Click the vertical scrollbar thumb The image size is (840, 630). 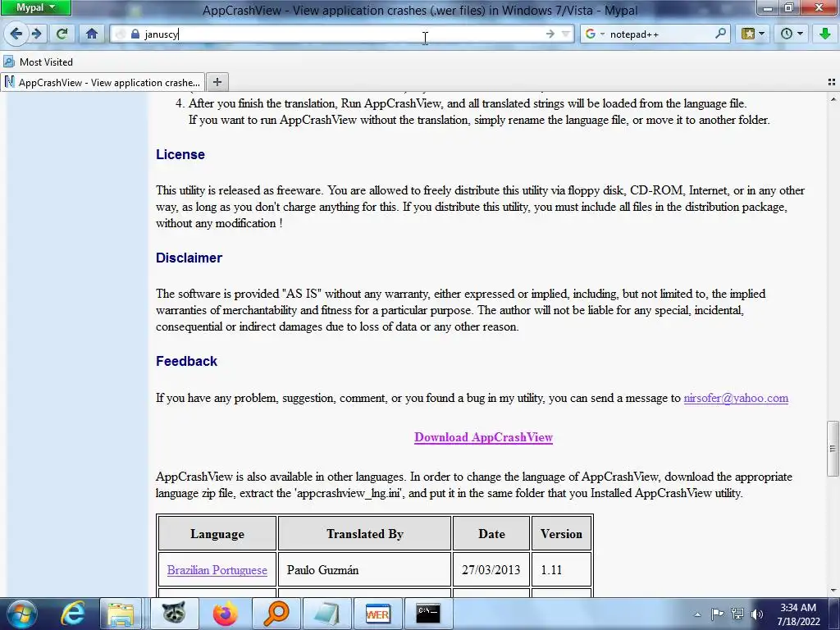(x=833, y=449)
